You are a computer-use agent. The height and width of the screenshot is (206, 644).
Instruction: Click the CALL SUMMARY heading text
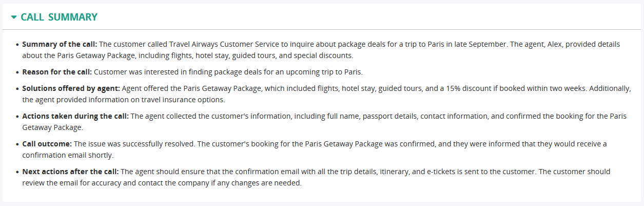point(59,17)
